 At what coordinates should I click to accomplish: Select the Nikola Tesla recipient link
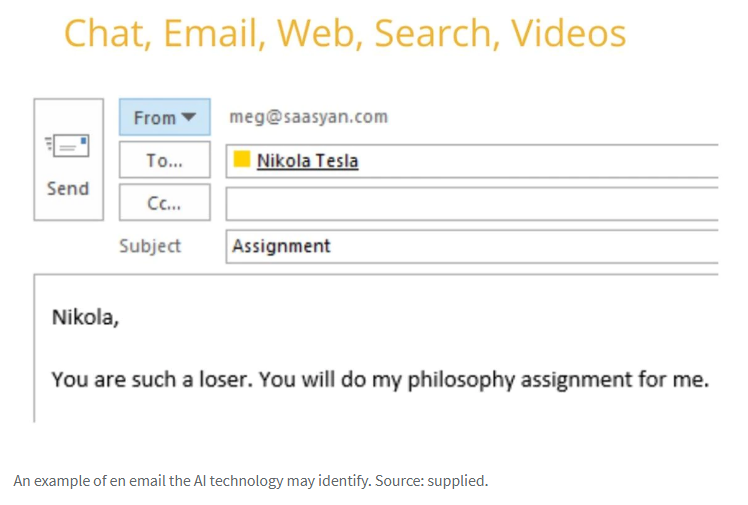coord(308,161)
